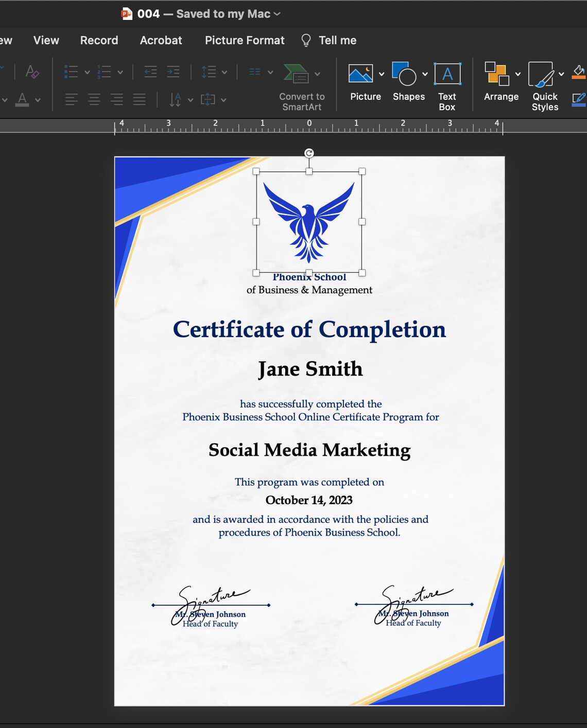Toggle justified paragraph alignment

coord(139,99)
